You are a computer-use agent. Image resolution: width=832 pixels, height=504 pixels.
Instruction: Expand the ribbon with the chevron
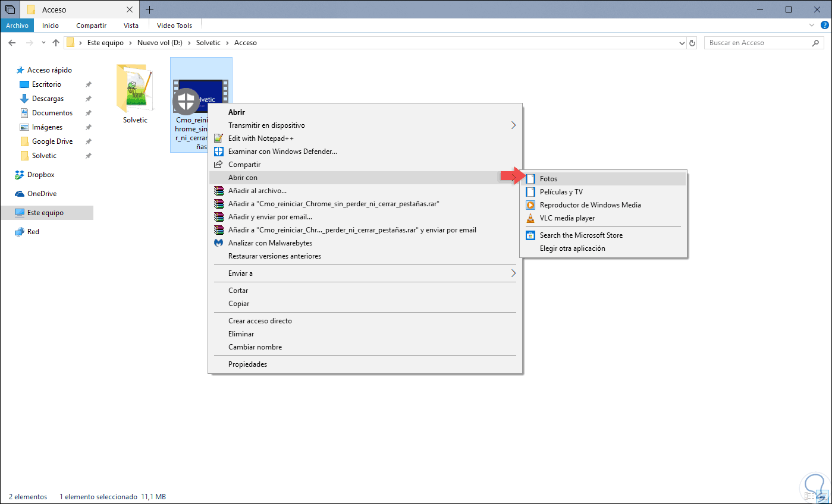[x=812, y=26]
